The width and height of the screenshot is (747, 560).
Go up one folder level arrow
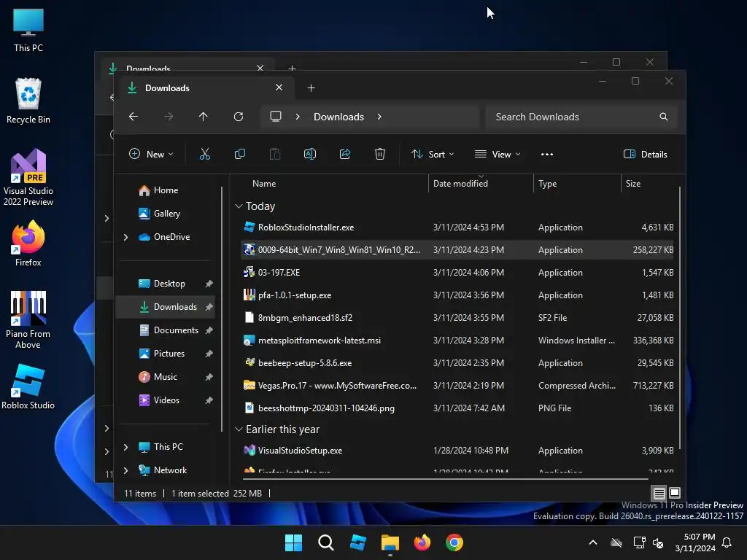[204, 117]
